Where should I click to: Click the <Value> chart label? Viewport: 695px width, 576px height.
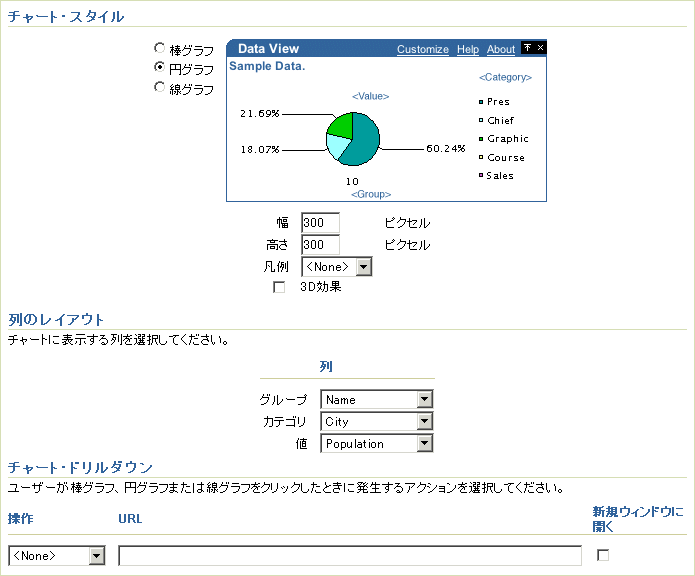tap(371, 96)
